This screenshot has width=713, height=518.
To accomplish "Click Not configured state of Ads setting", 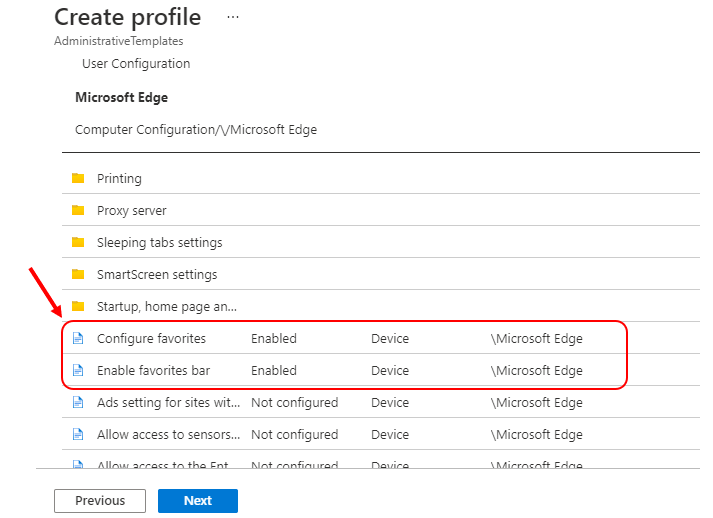I will 295,403.
